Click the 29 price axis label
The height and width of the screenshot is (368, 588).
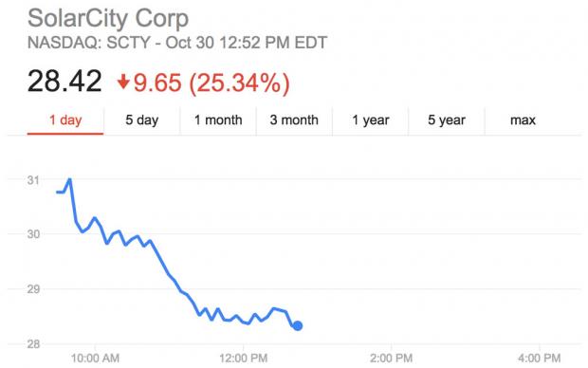33,289
